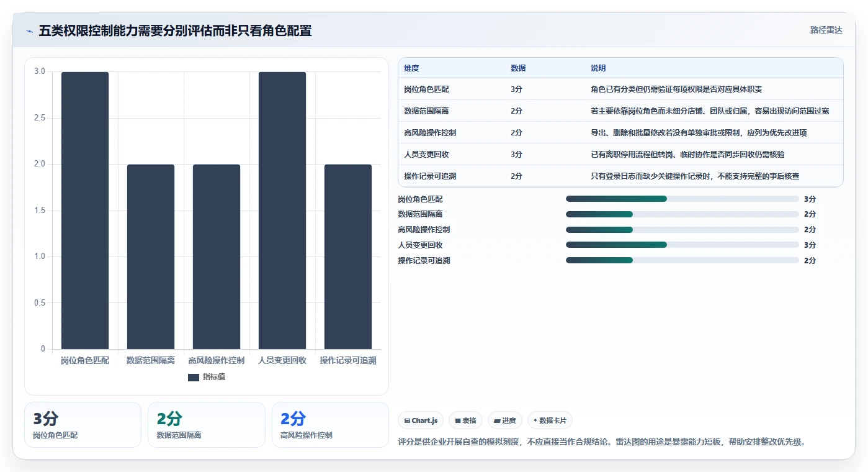Click the page title 五类权限控制能力需要分别评估

click(x=176, y=31)
